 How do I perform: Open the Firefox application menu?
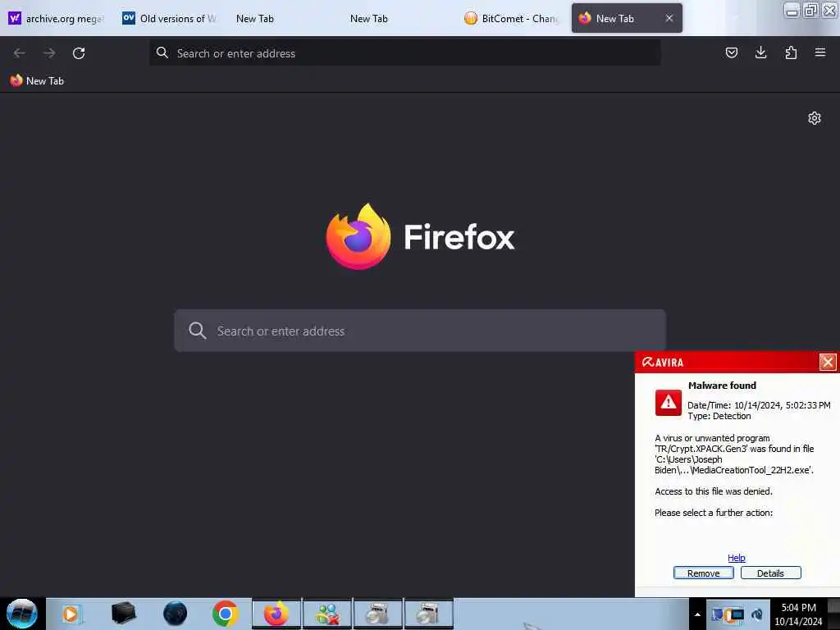pos(820,52)
